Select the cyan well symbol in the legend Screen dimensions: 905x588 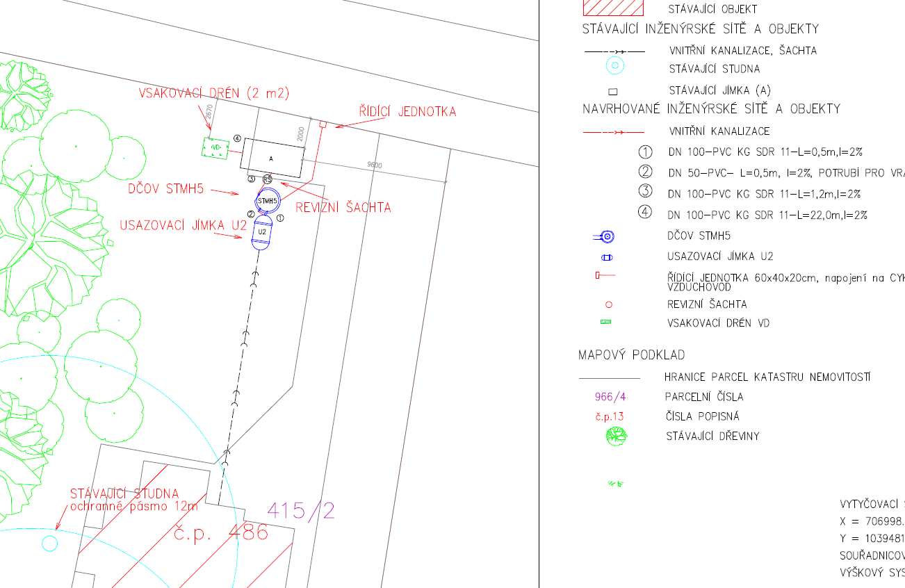(615, 66)
